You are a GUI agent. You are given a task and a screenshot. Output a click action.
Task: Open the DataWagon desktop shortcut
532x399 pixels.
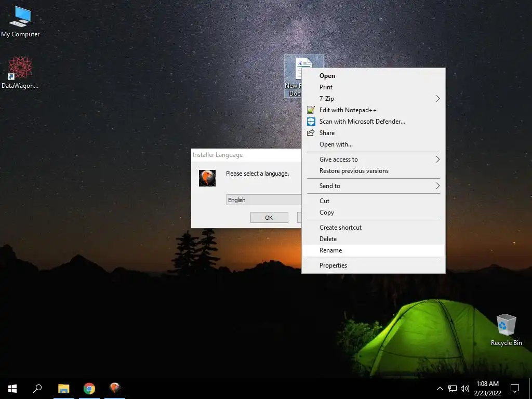click(x=20, y=73)
